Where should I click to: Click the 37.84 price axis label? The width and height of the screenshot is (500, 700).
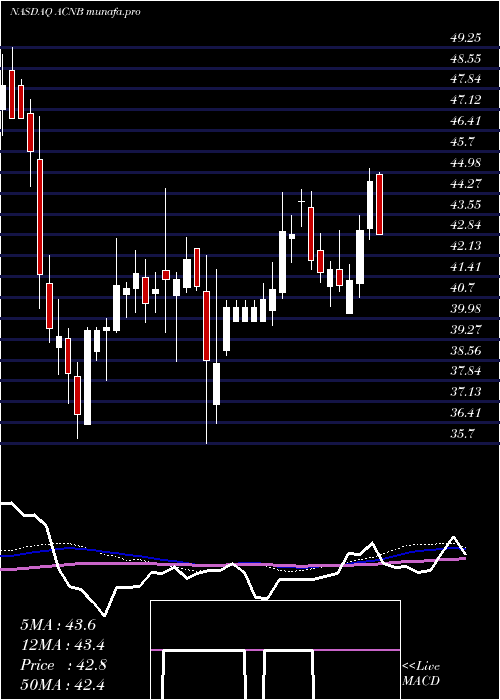pyautogui.click(x=466, y=371)
